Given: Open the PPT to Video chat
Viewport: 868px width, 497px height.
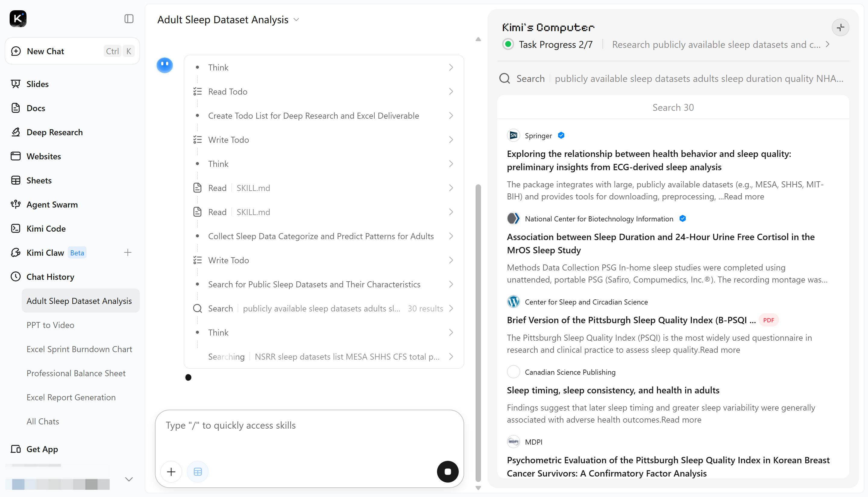Looking at the screenshot, I should pos(51,325).
